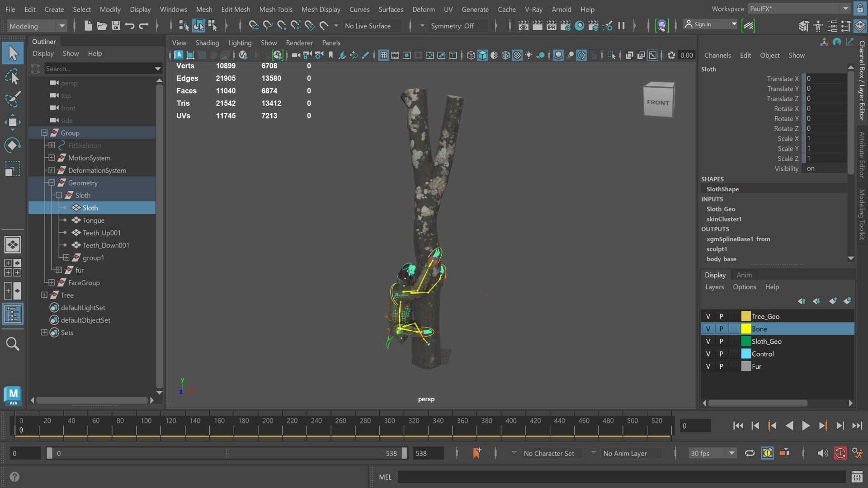Activate the Rotate tool

click(x=12, y=145)
